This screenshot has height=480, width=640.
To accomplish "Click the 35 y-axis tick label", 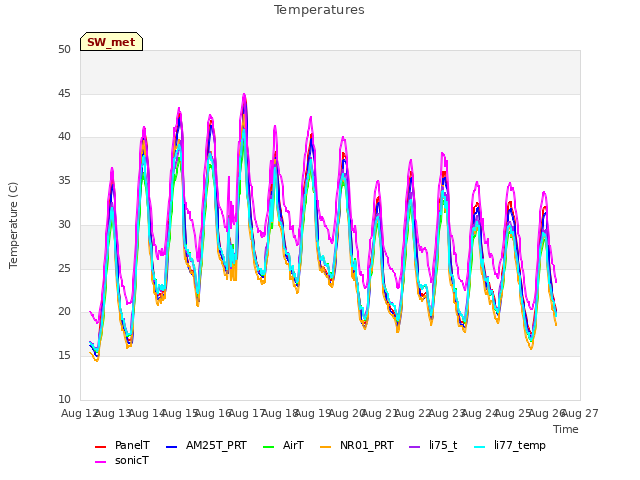I will point(64,181).
